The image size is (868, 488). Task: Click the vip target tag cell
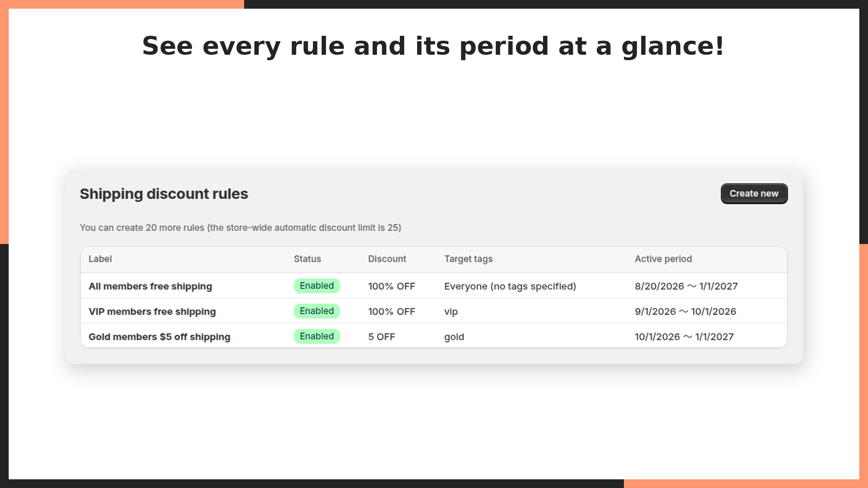[x=451, y=312]
